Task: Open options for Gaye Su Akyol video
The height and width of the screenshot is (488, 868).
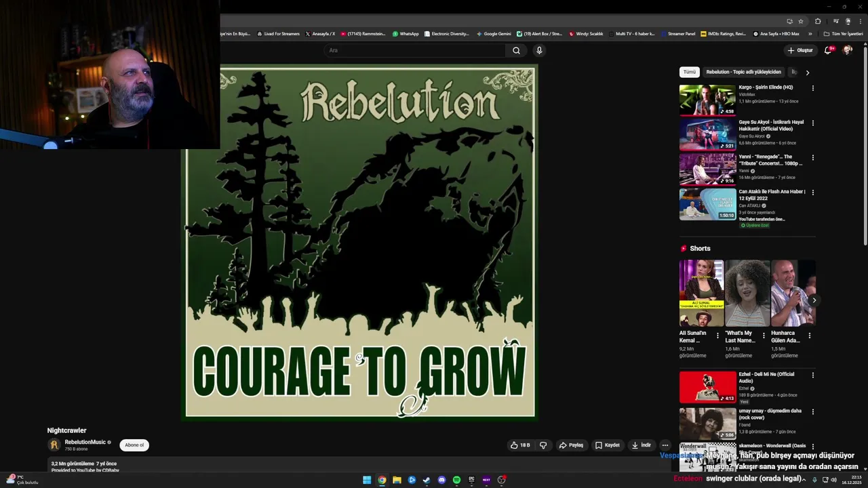Action: 812,123
